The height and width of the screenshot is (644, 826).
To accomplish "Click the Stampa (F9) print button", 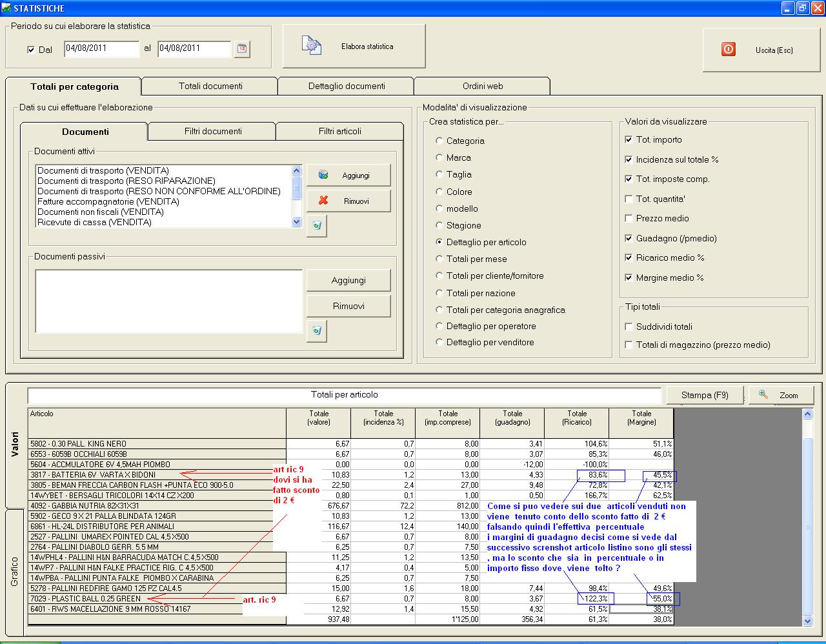I will (x=704, y=395).
